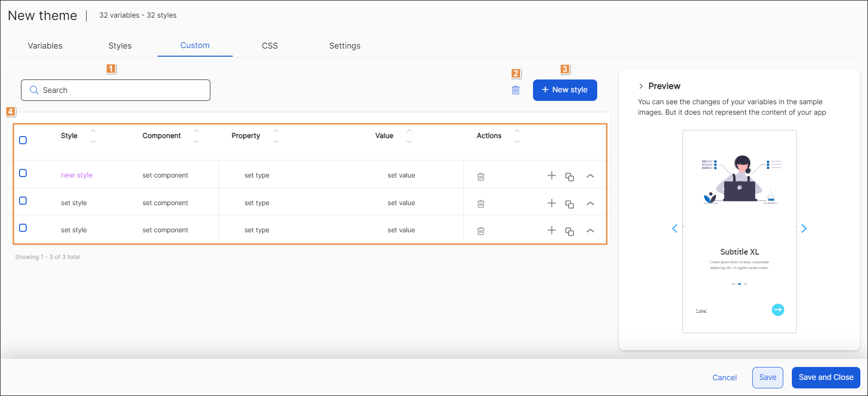Show previous preview image with left arrow
The image size is (868, 396).
click(x=675, y=228)
